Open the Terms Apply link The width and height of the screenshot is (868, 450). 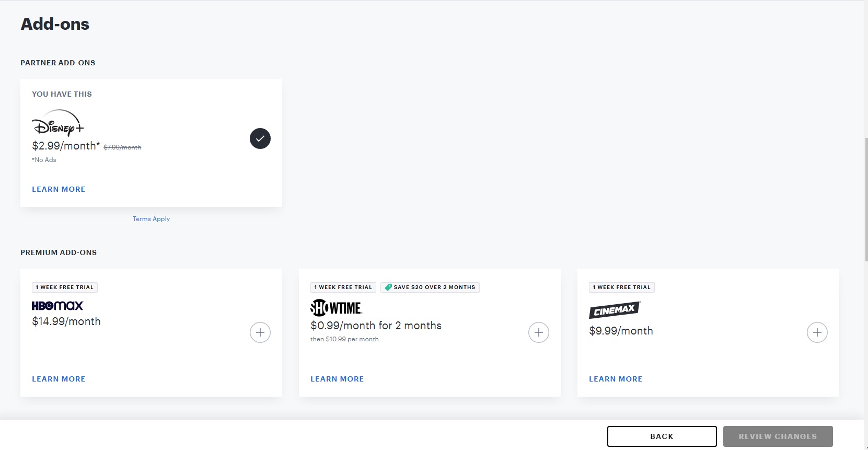point(151,219)
